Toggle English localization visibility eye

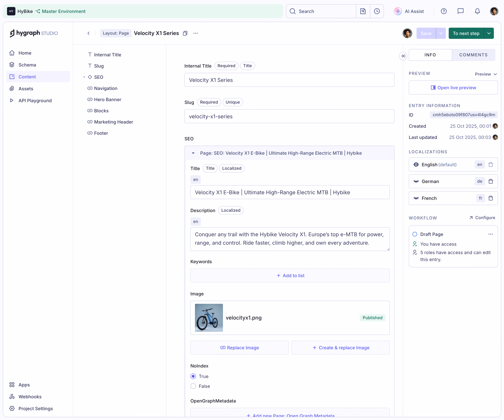[x=416, y=165]
